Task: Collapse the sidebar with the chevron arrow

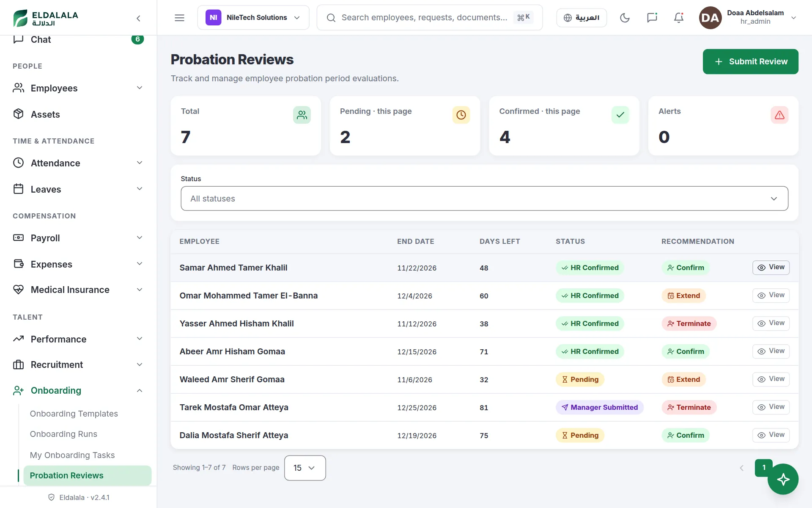Action: 138,18
